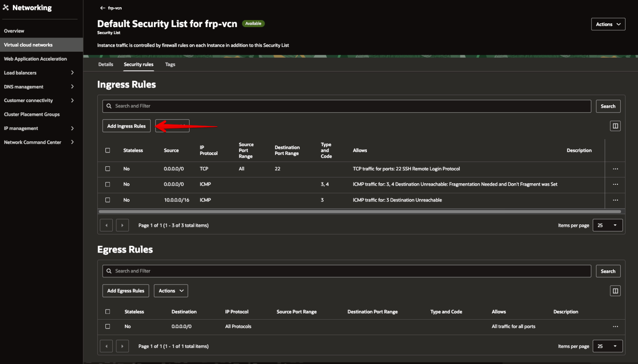
Task: Open Overview in sidebar
Action: pos(14,31)
